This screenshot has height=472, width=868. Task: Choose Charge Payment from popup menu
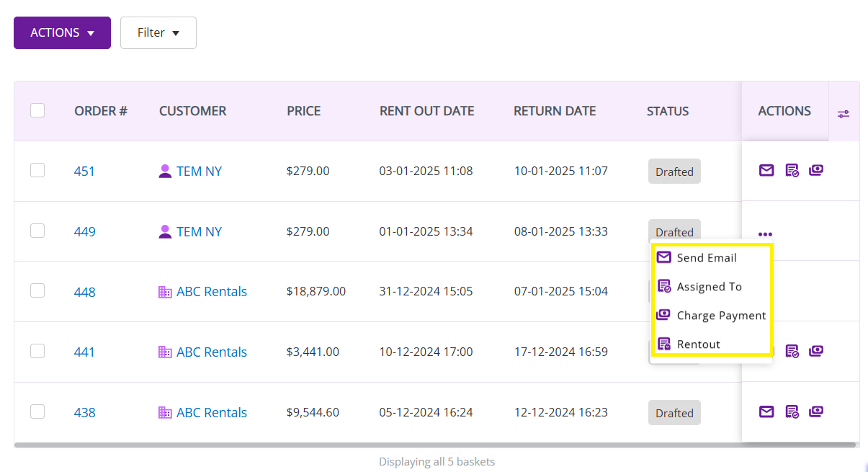tap(712, 315)
